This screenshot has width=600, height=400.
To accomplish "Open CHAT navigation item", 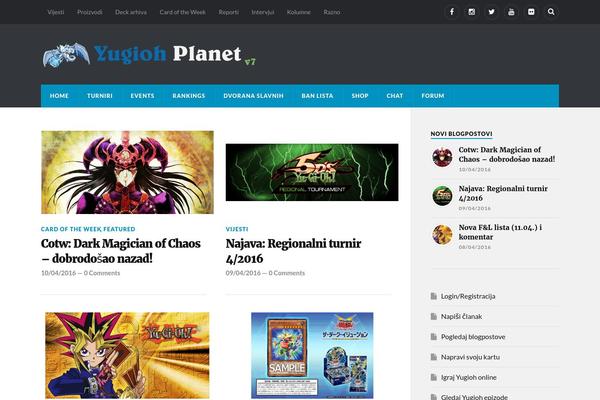I will pos(395,96).
